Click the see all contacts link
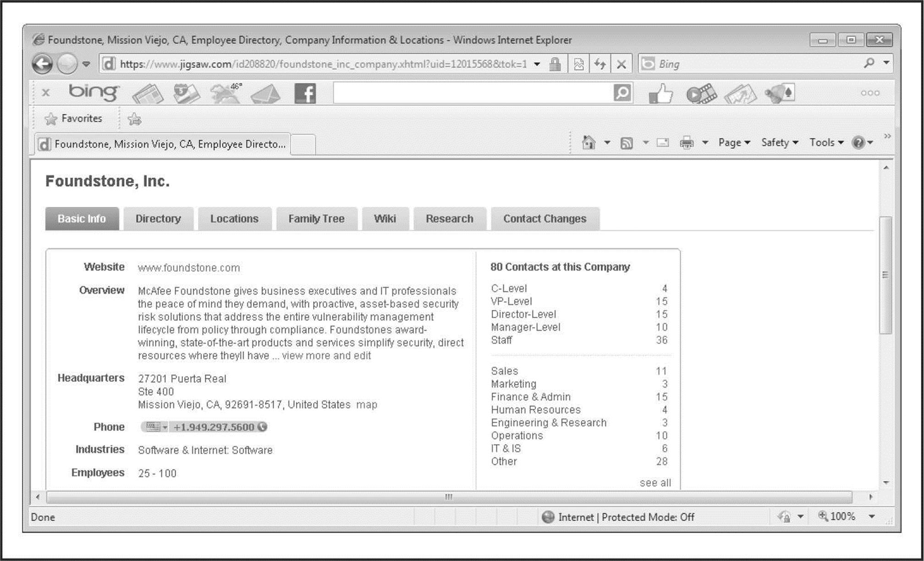The width and height of the screenshot is (924, 561). 655,483
